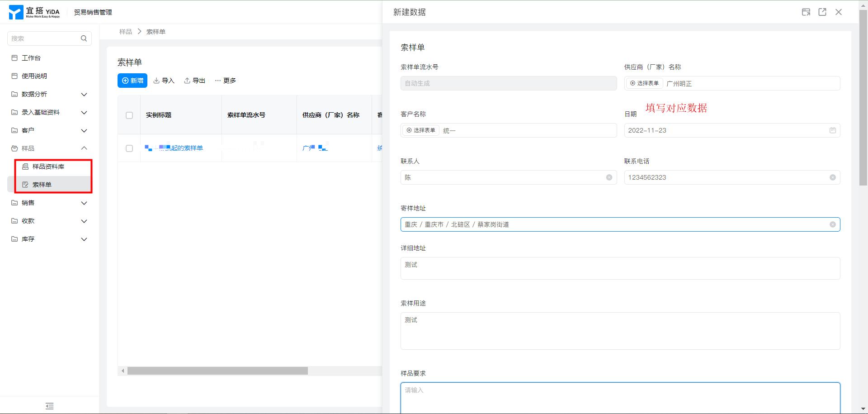Click 选择表单 for 客户名称
Screen dimensions: 868x414
coord(420,130)
